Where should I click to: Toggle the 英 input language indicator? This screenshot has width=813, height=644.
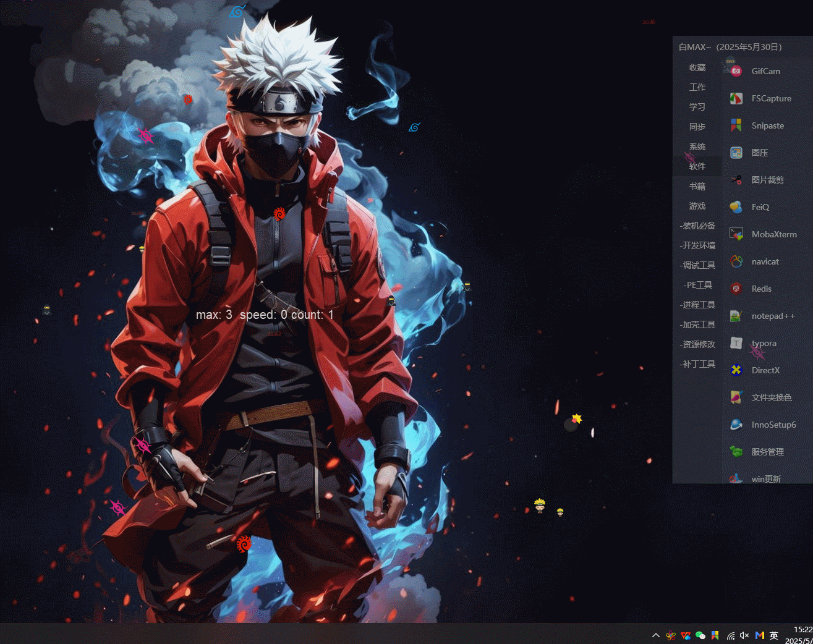[774, 635]
